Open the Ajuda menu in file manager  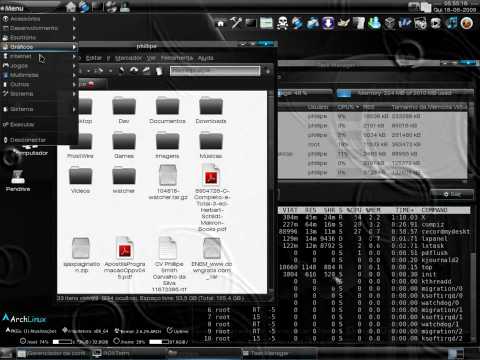[206, 58]
